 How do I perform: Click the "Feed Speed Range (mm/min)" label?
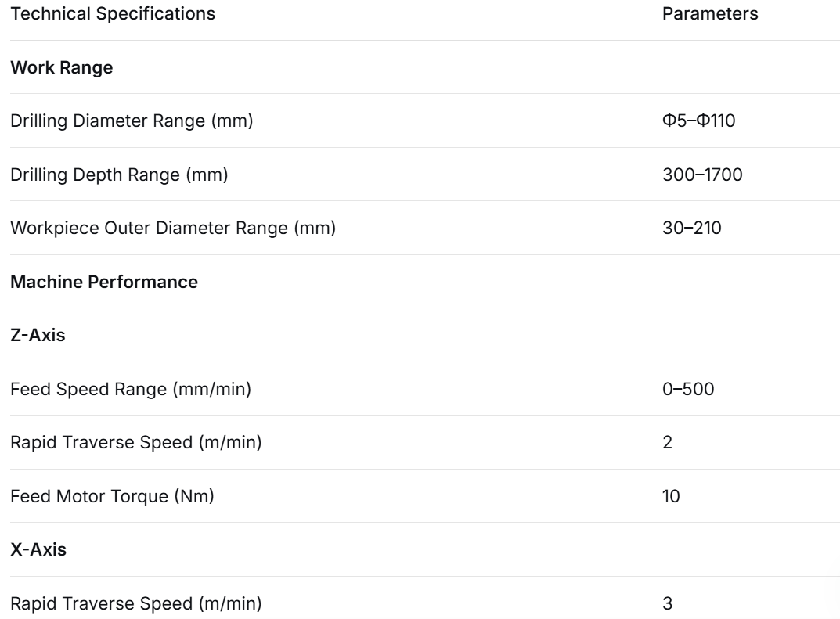pos(131,389)
